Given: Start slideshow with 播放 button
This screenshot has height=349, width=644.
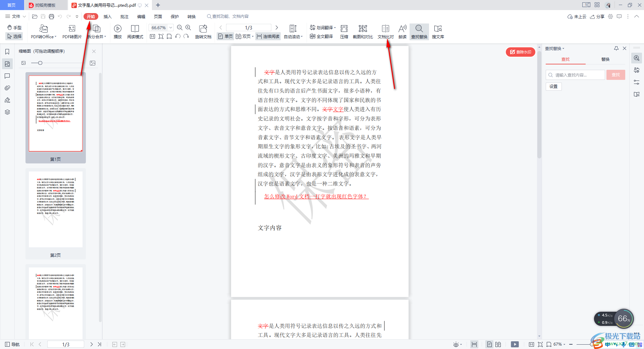Looking at the screenshot, I should 118,32.
